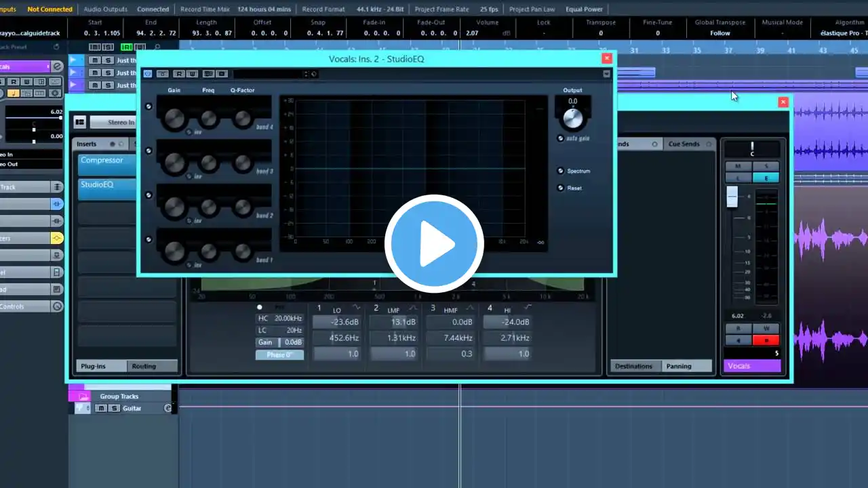
Task: Switch to the Panning tab
Action: pos(678,366)
